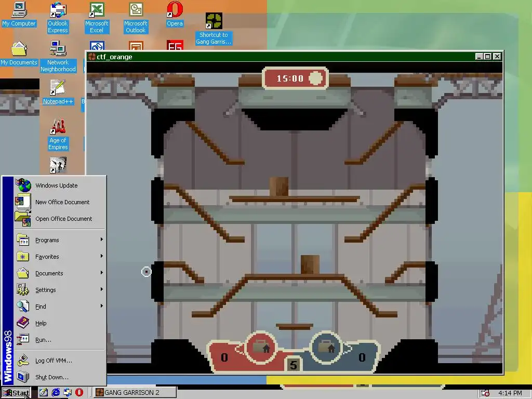Image resolution: width=532 pixels, height=399 pixels.
Task: Click ctf_orange window title bar icon
Action: click(x=91, y=57)
